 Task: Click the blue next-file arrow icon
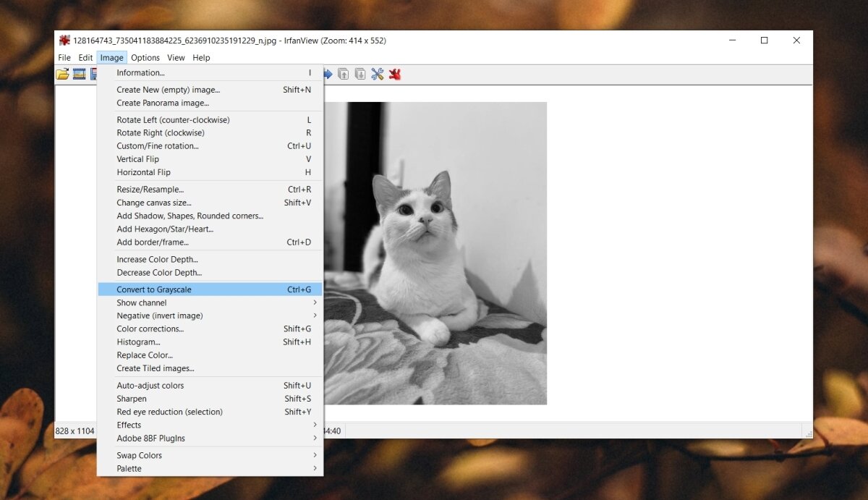327,73
